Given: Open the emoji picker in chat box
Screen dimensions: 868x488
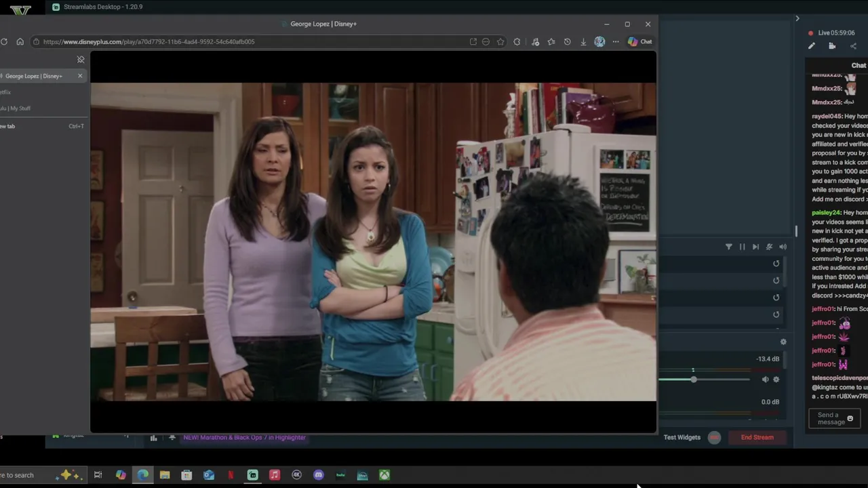Looking at the screenshot, I should [850, 419].
